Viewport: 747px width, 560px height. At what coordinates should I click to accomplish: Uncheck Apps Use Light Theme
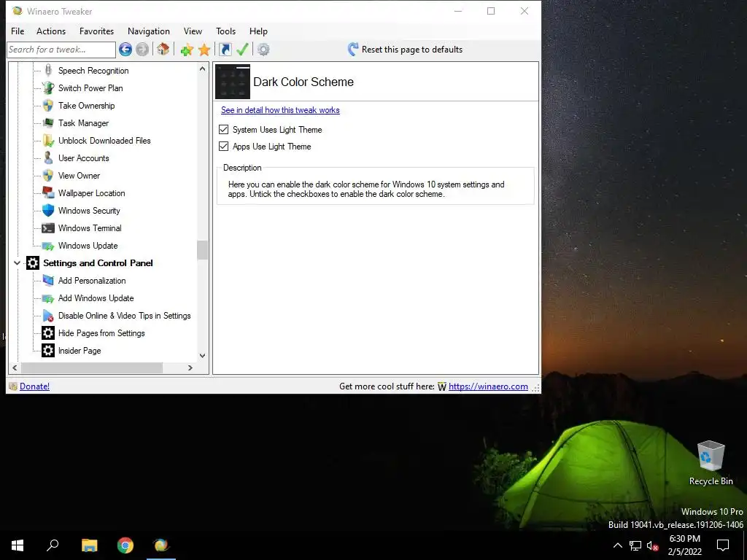pyautogui.click(x=223, y=146)
